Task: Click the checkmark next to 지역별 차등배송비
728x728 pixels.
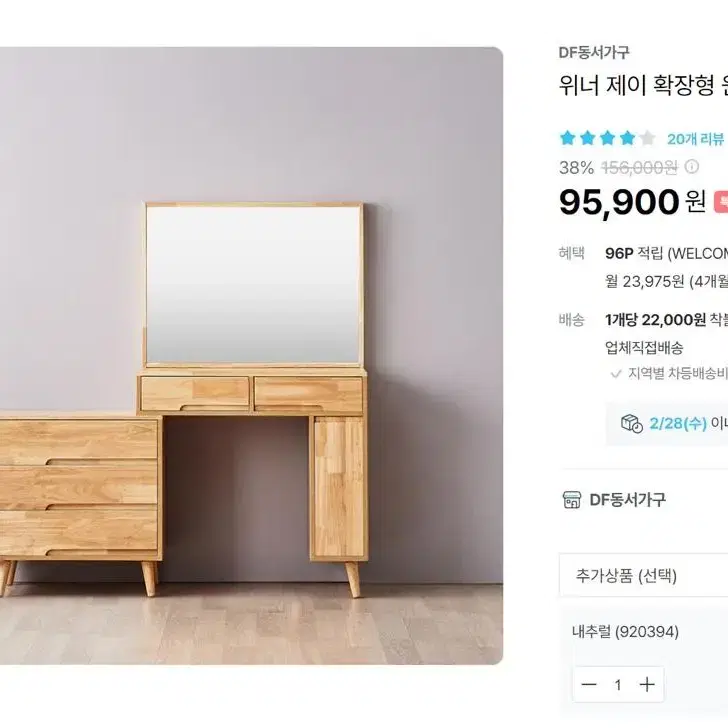Action: [x=616, y=374]
